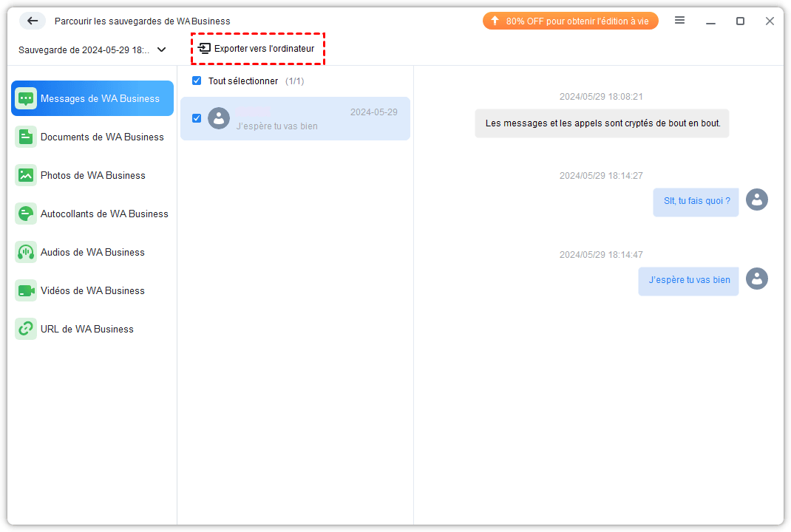Click the "Slt, tu fais quoi ?" message bubble
The width and height of the screenshot is (791, 532).
[696, 201]
